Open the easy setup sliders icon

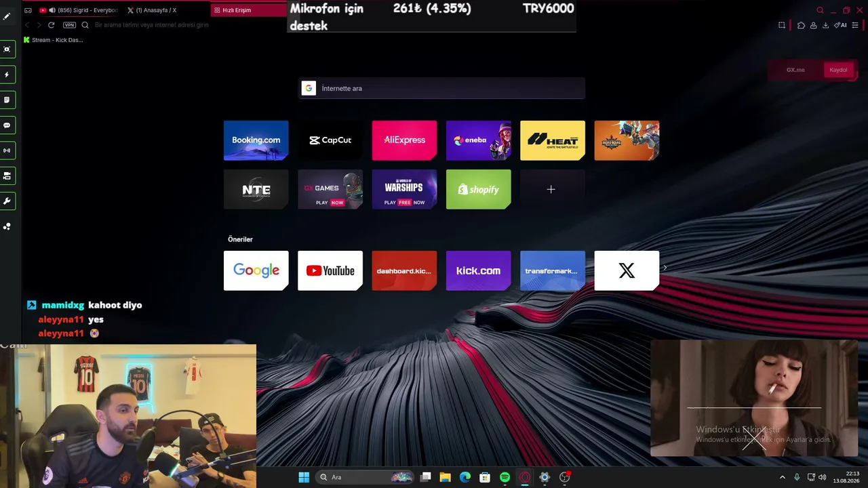pos(855,25)
